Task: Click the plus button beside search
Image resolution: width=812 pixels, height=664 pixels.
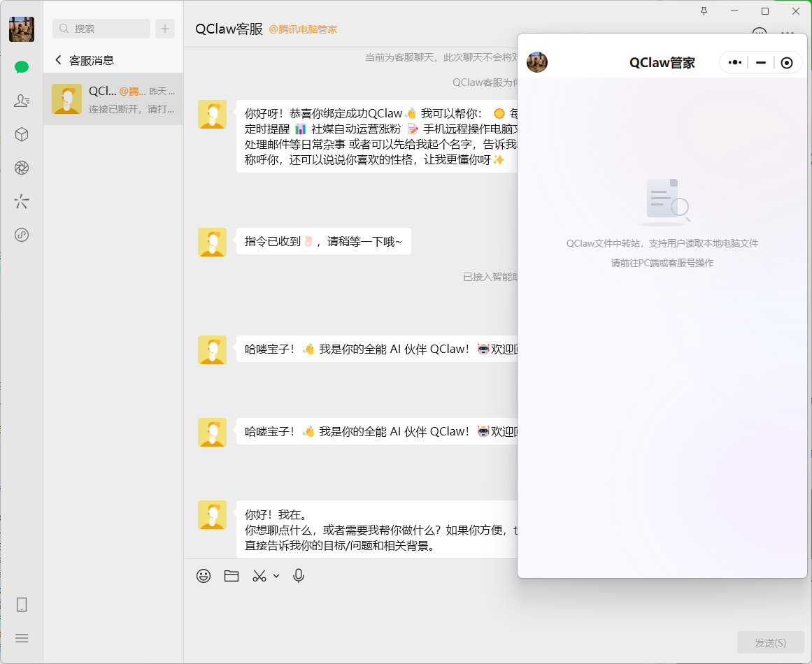Action: click(x=165, y=29)
